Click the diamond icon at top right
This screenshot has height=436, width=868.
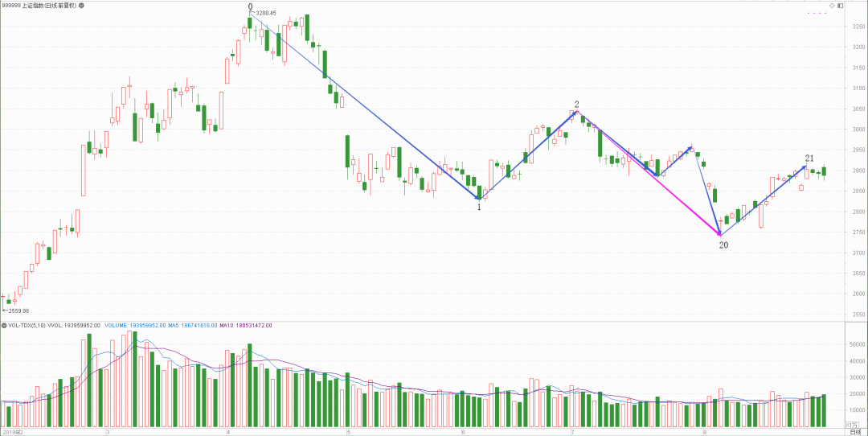tap(832, 6)
